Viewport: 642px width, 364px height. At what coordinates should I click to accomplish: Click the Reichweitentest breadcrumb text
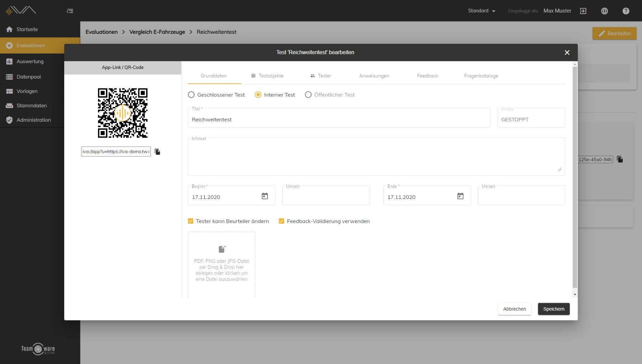[x=217, y=32]
